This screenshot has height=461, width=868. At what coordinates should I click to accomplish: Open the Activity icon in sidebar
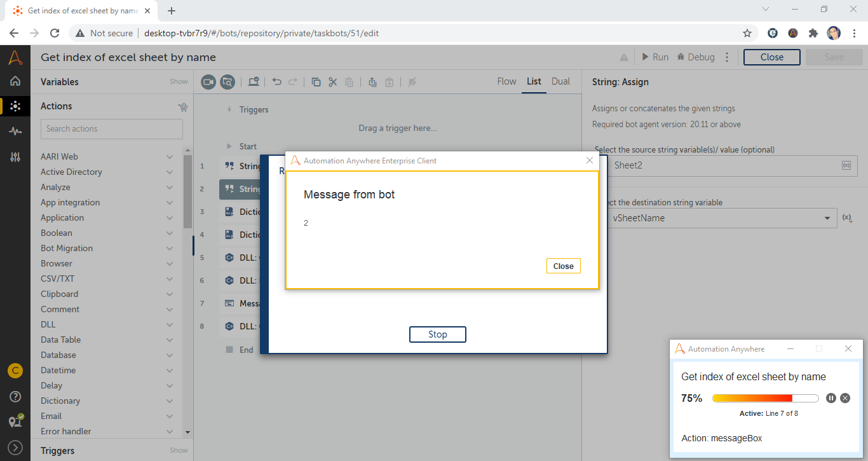click(x=15, y=131)
